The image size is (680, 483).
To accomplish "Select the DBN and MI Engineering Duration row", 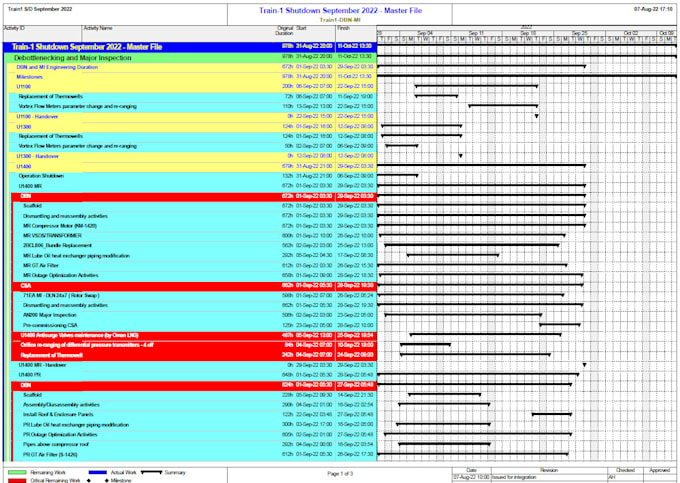I will coord(192,67).
